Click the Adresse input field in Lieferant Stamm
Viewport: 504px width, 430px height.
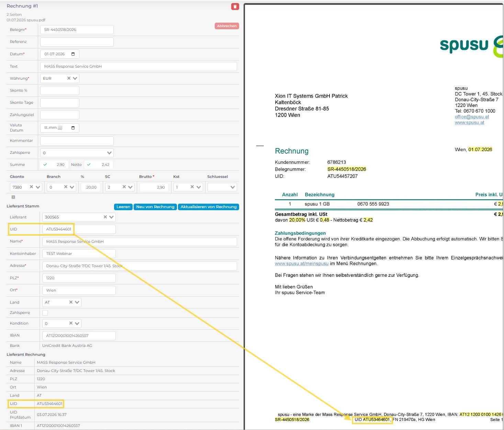(x=139, y=266)
